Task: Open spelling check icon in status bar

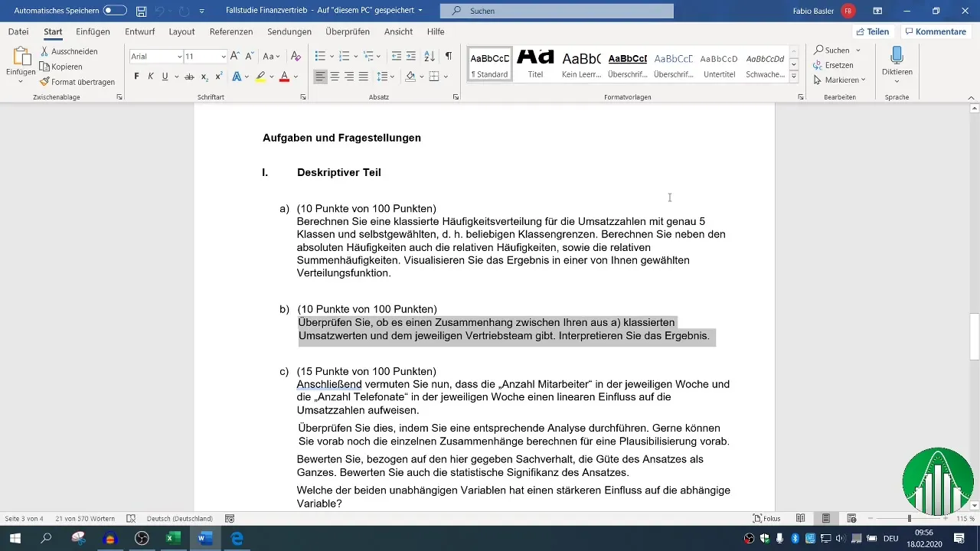Action: coord(131,518)
